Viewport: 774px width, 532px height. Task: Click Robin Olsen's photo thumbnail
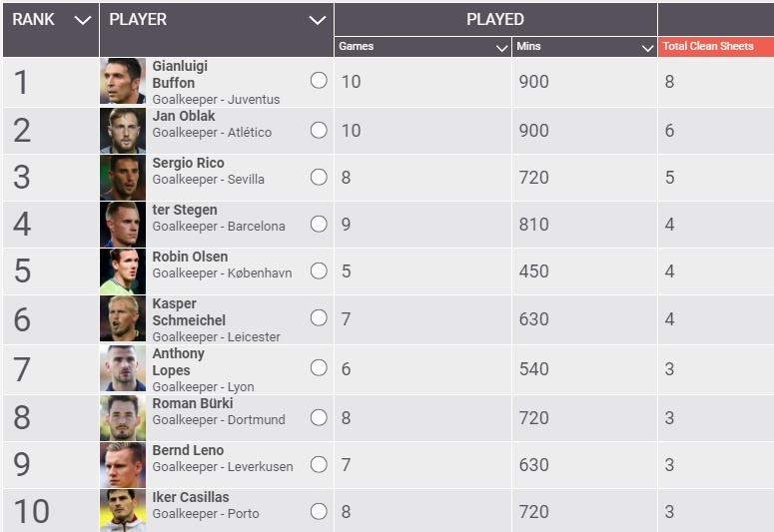pyautogui.click(x=123, y=270)
